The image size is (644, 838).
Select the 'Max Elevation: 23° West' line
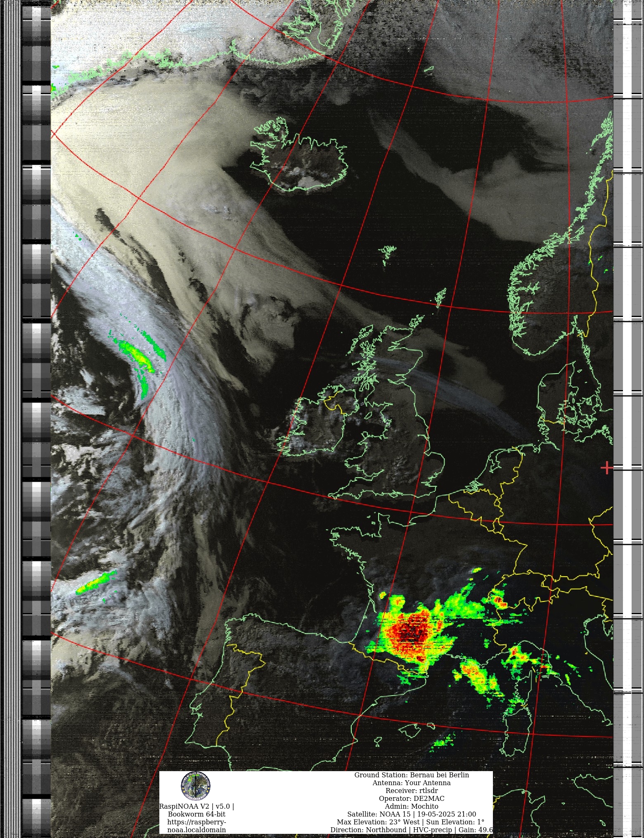[411, 822]
